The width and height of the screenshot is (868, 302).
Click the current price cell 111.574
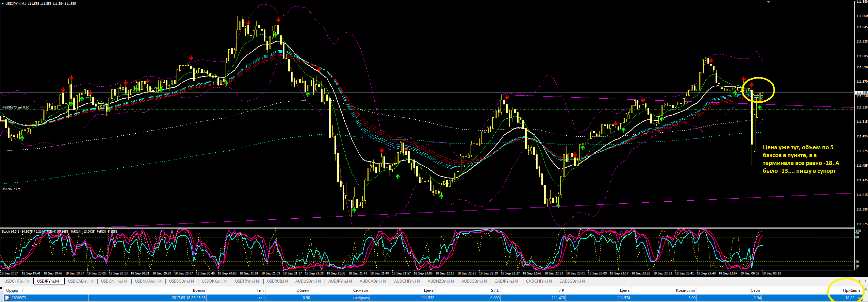623,298
